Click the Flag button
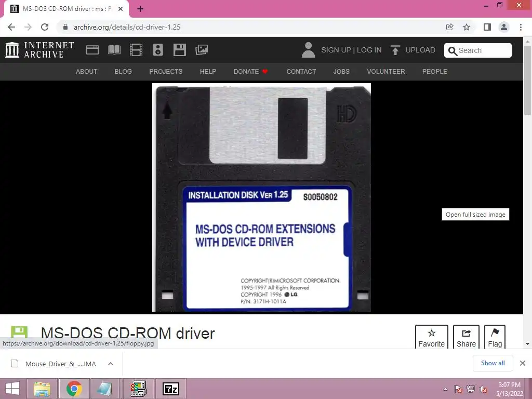Image resolution: width=532 pixels, height=399 pixels. coord(495,337)
